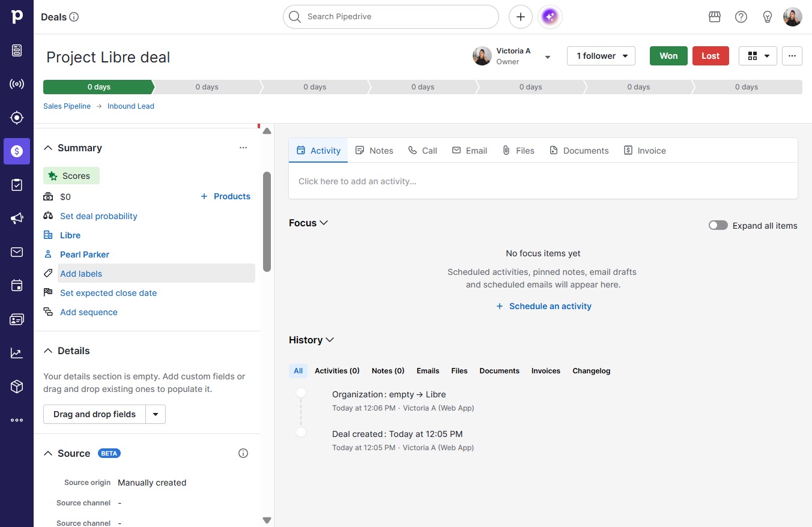Click Set expected close date
This screenshot has height=527, width=812.
click(x=108, y=293)
